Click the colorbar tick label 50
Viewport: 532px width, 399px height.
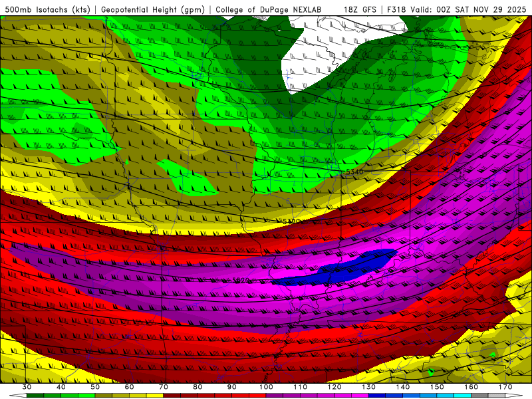pos(95,387)
